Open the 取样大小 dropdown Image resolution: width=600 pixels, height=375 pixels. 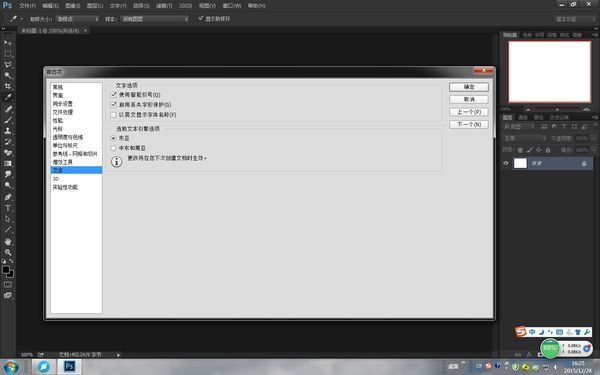(78, 19)
